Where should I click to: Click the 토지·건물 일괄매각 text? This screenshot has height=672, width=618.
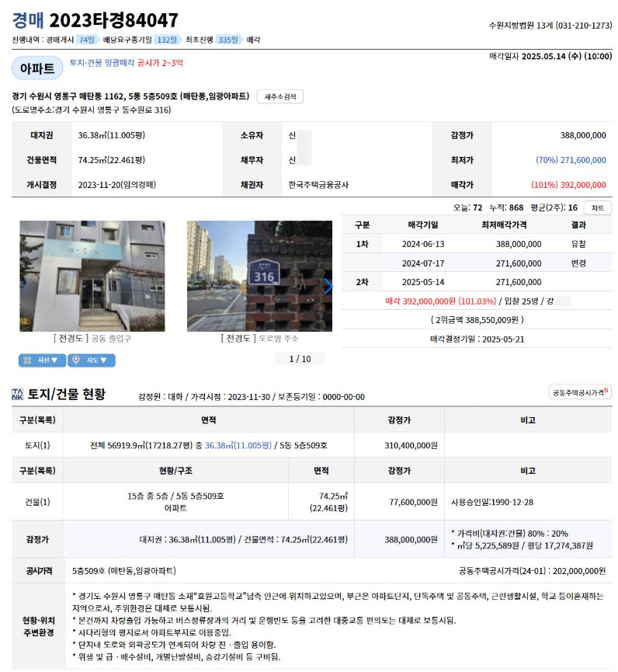[102, 63]
